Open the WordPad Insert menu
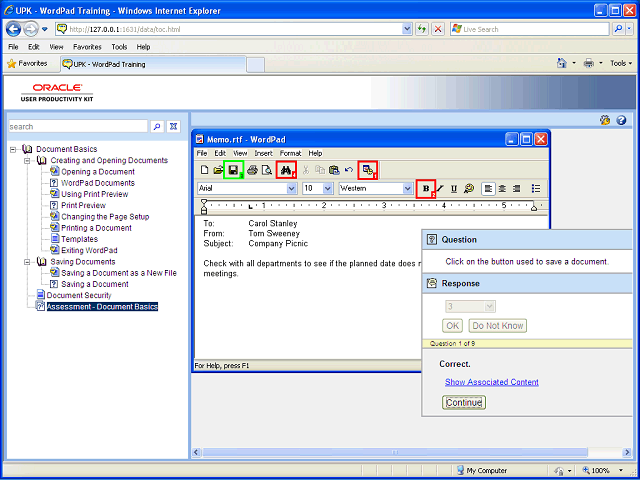 263,153
